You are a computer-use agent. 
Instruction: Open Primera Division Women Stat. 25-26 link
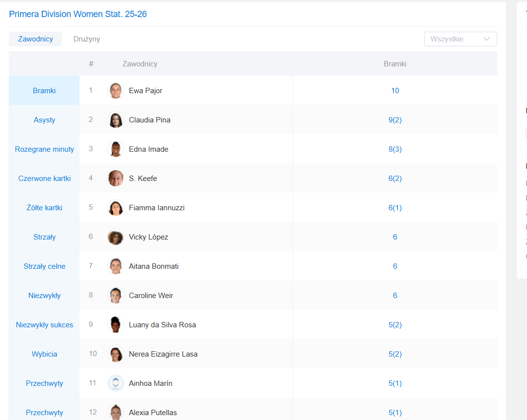[x=78, y=14]
